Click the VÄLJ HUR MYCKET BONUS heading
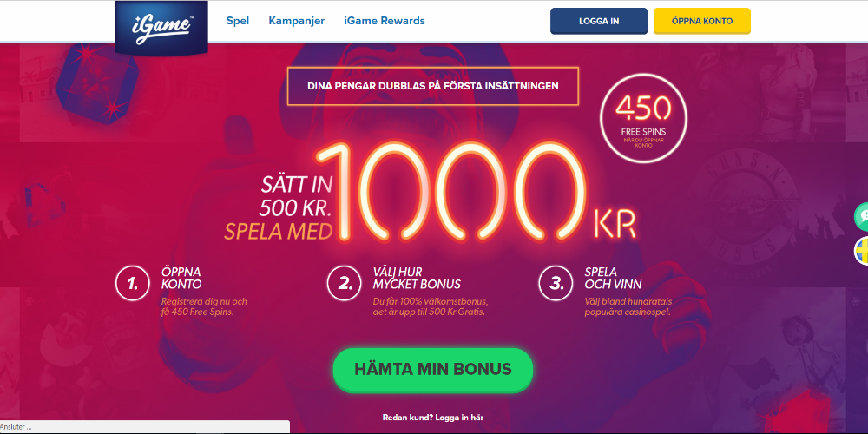The image size is (868, 434). point(417,279)
